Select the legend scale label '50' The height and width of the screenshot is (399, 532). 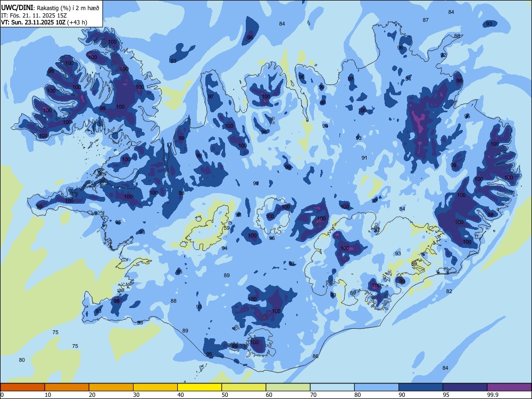click(225, 395)
